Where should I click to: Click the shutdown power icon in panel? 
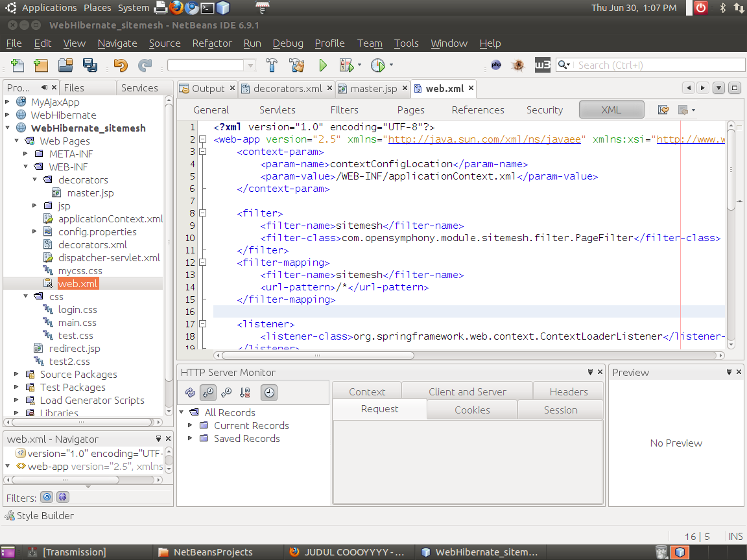[701, 8]
